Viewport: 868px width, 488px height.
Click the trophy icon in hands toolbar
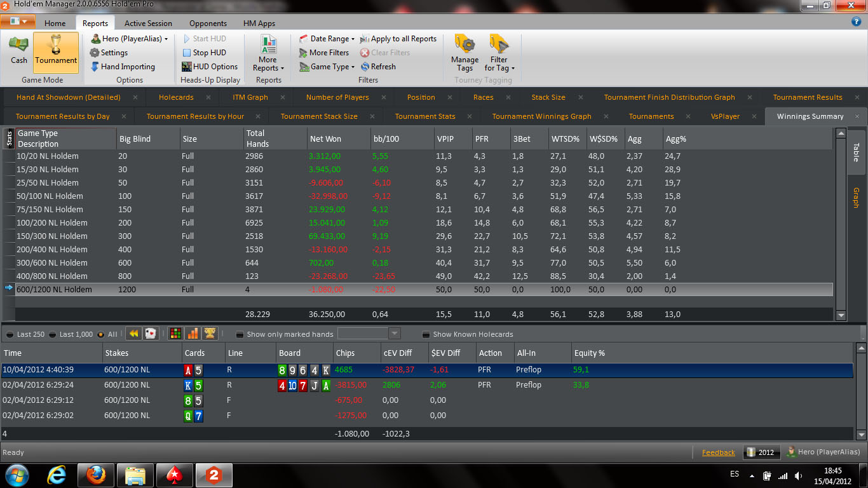(x=210, y=334)
